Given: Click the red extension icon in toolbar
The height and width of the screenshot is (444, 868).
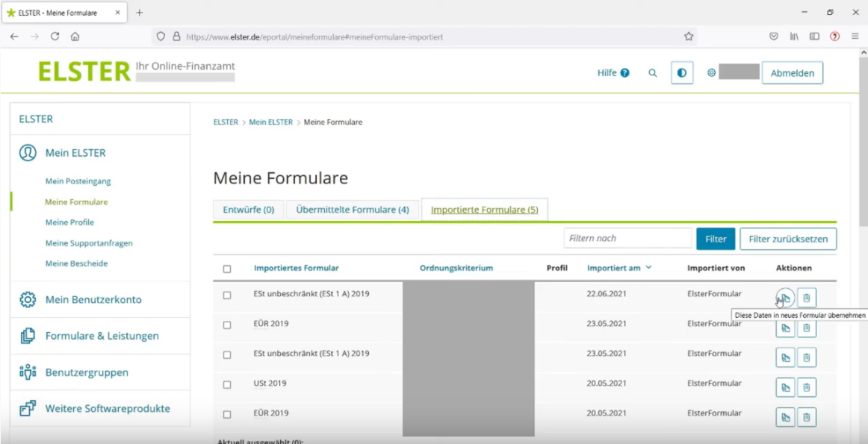Looking at the screenshot, I should (835, 37).
